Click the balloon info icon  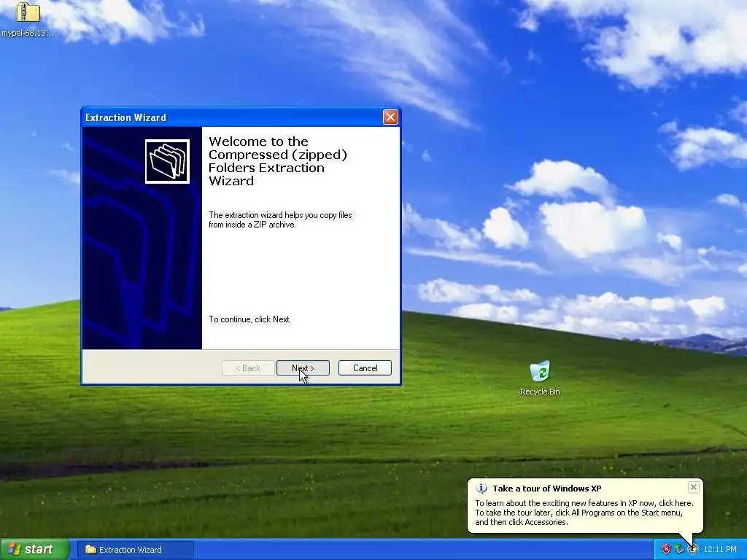(481, 488)
